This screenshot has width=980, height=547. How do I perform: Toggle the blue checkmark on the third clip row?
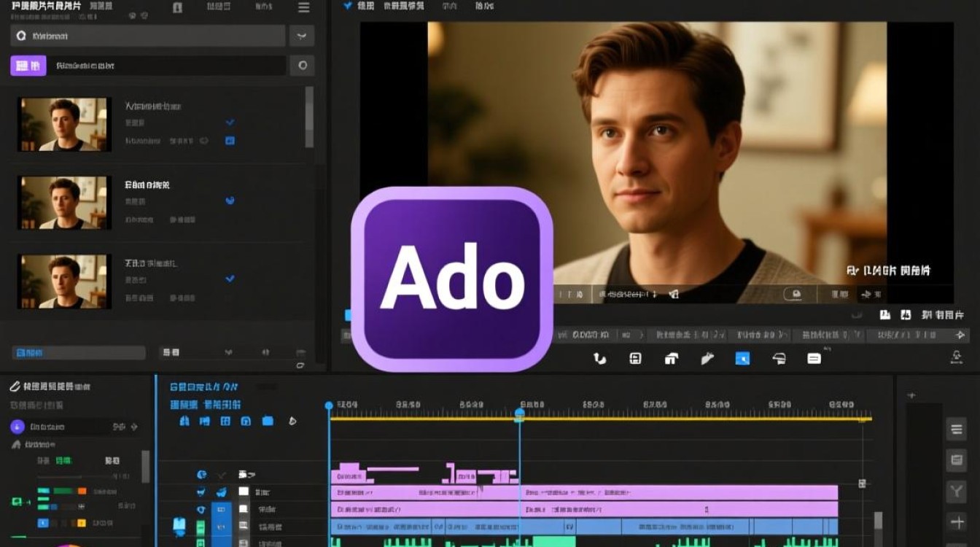pos(230,279)
